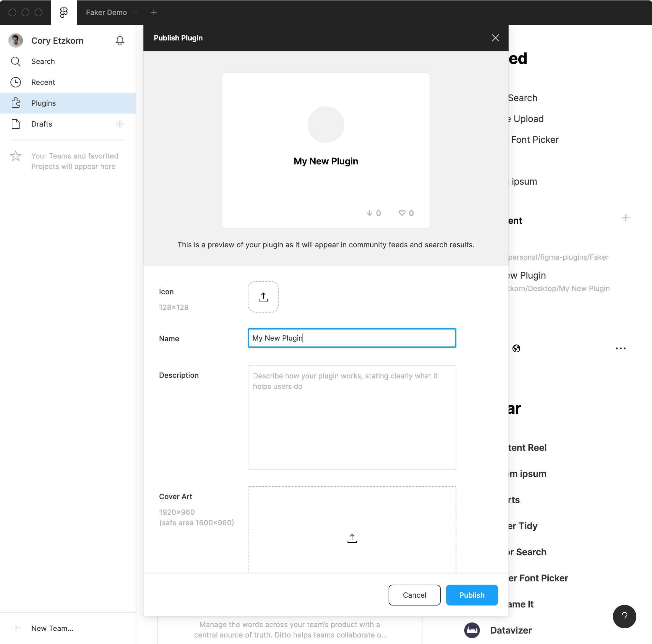Viewport: 652px width, 644px height.
Task: Click 'New Team...' label
Action: (52, 628)
